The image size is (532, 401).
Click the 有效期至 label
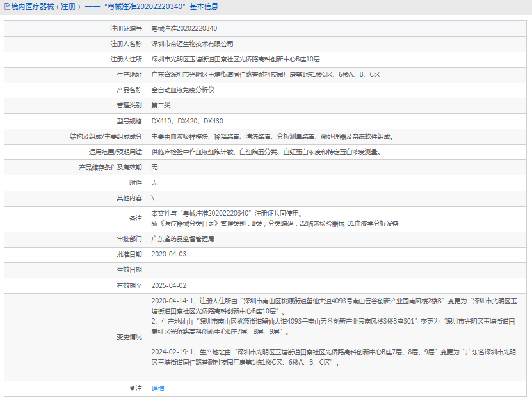pyautogui.click(x=129, y=285)
